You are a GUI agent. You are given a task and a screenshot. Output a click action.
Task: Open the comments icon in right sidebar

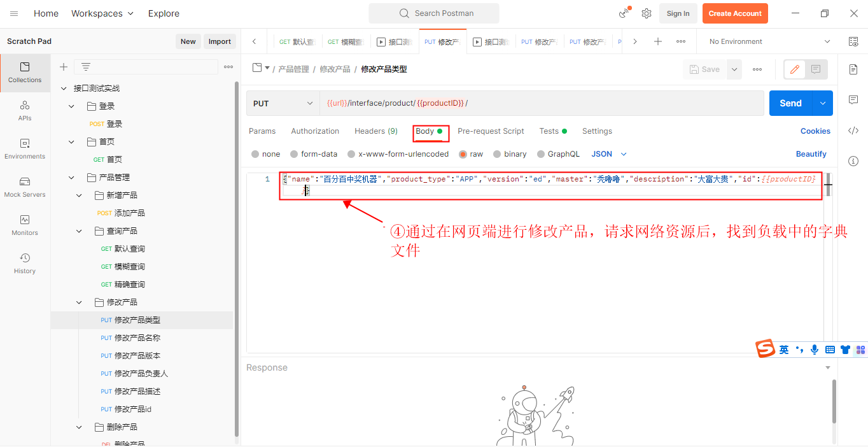853,100
